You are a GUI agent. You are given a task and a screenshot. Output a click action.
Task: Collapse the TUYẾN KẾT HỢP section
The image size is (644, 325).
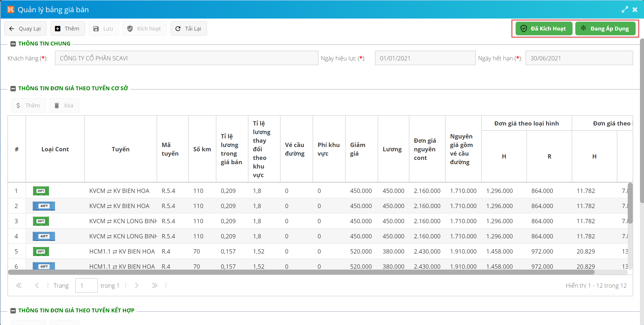[13, 310]
